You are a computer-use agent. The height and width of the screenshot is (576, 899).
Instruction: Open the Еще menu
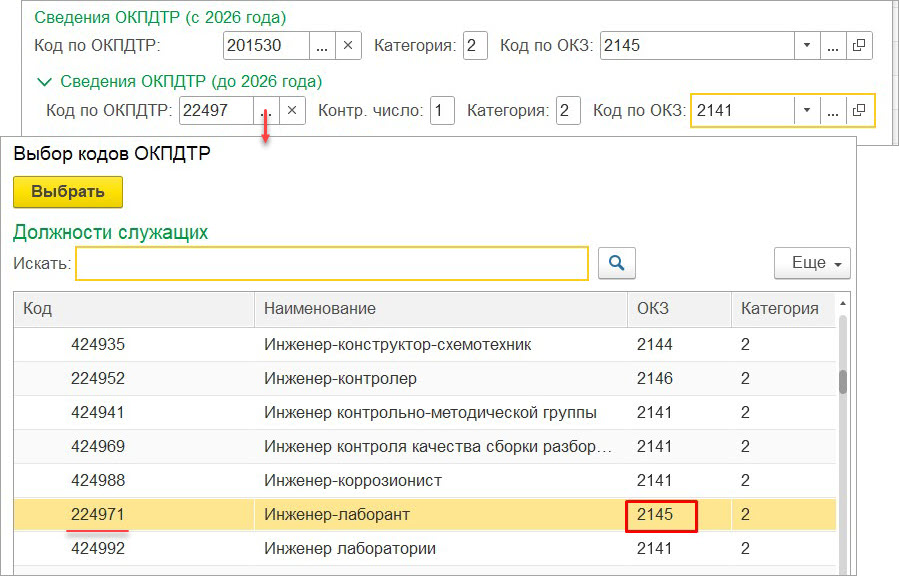[811, 263]
